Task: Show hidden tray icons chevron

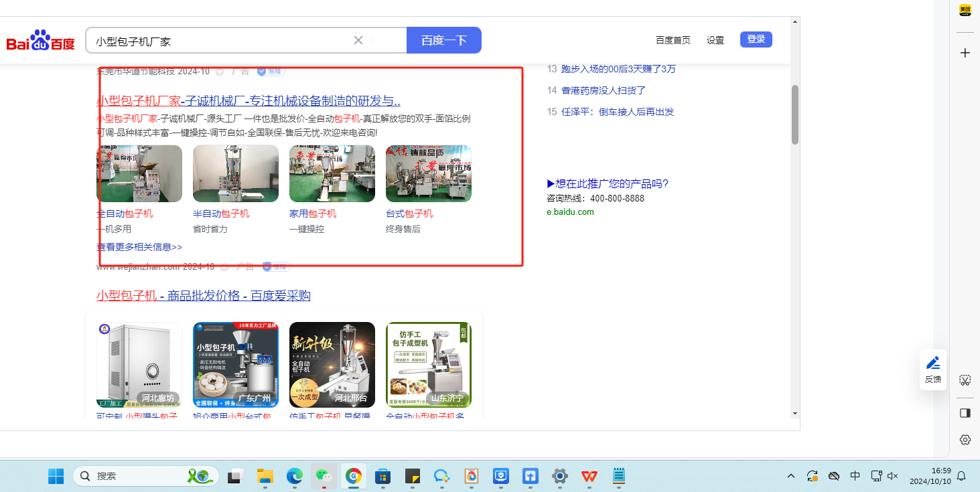Action: click(791, 476)
